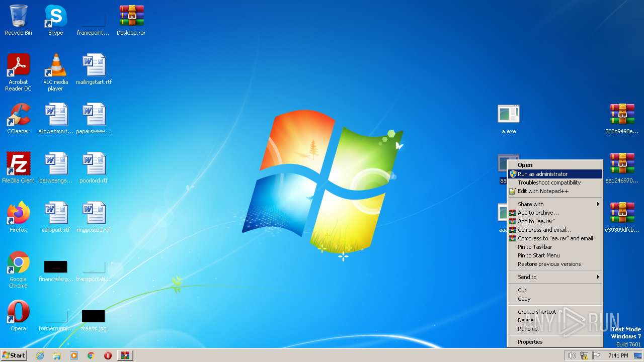Select Google Chrome shortcut

[x=18, y=270]
